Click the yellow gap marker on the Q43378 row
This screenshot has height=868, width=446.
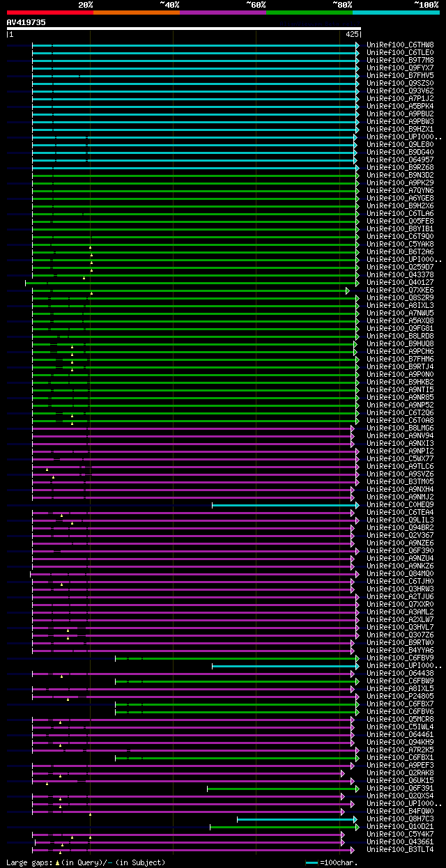point(84,278)
